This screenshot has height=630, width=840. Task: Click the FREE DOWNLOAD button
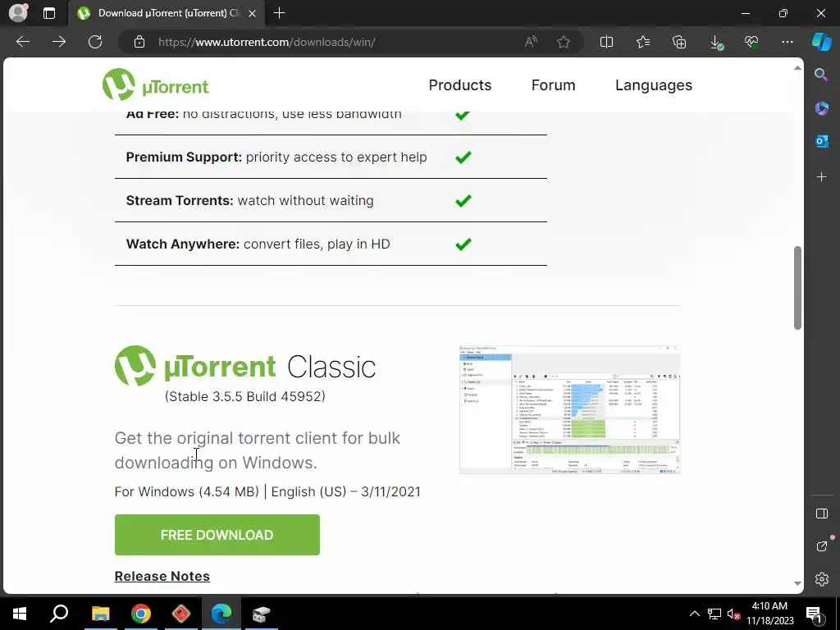217,535
